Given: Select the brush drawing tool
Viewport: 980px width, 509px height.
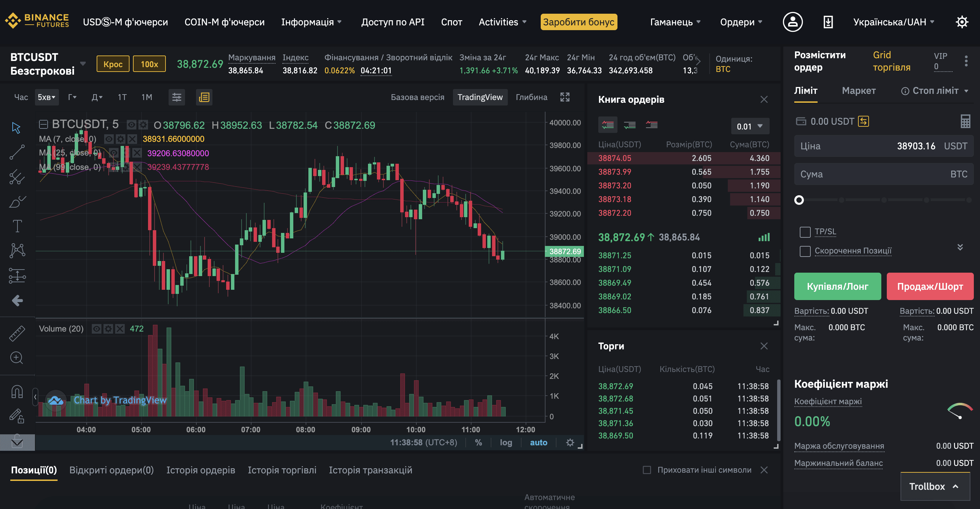Looking at the screenshot, I should [17, 201].
